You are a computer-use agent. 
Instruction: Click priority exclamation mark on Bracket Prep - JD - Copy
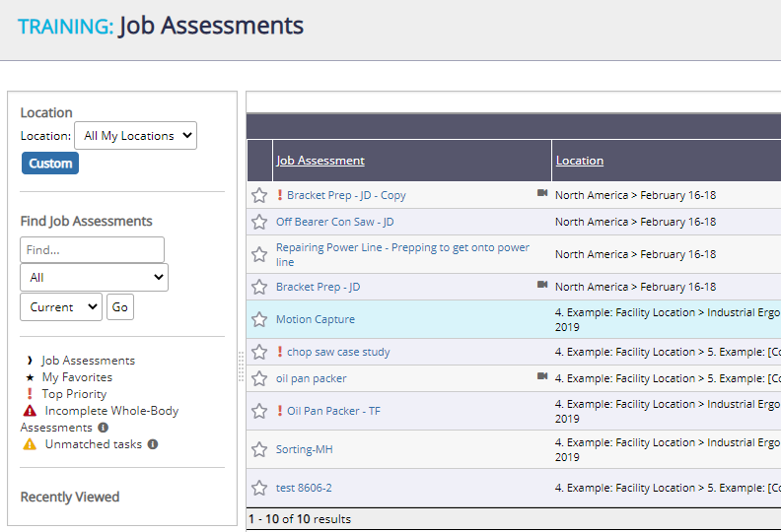point(280,195)
